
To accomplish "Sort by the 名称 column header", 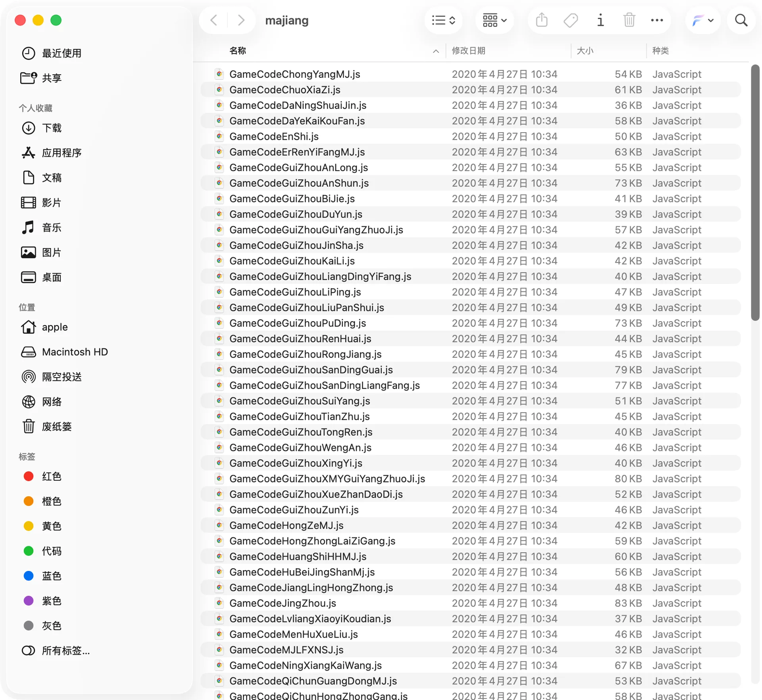I will 238,51.
